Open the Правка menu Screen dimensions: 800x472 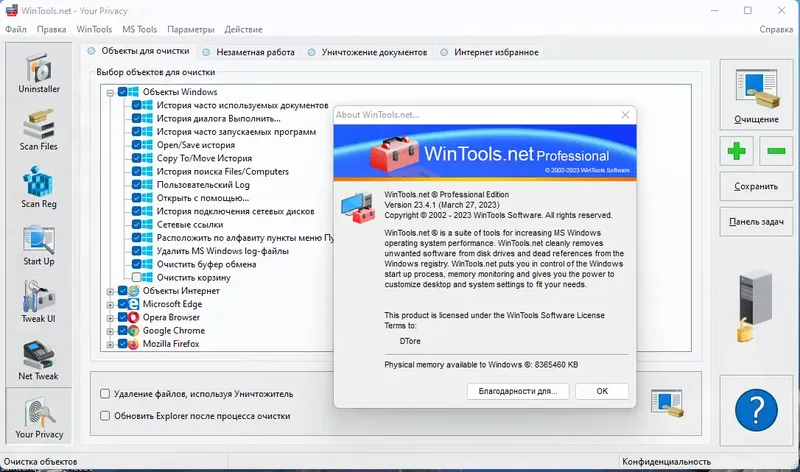click(51, 30)
